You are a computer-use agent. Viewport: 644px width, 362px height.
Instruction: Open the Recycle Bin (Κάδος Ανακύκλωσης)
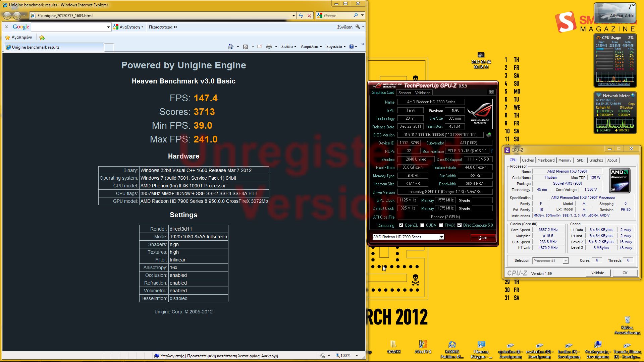coord(627,325)
